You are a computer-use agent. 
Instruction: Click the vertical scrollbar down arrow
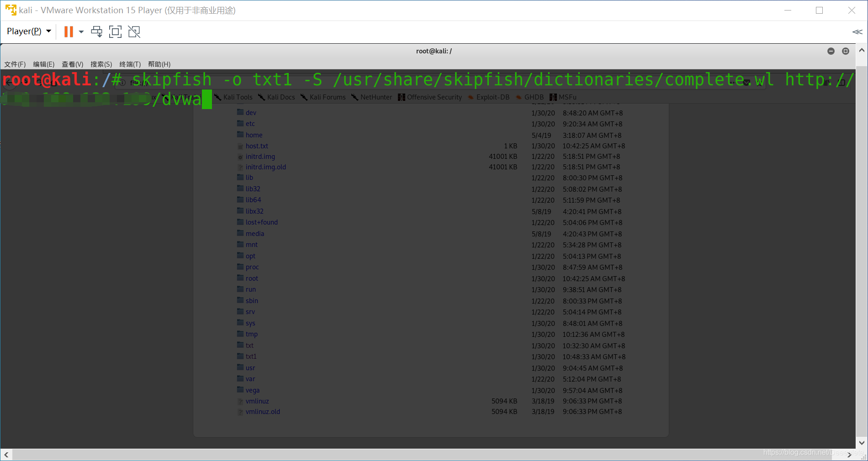(x=862, y=442)
